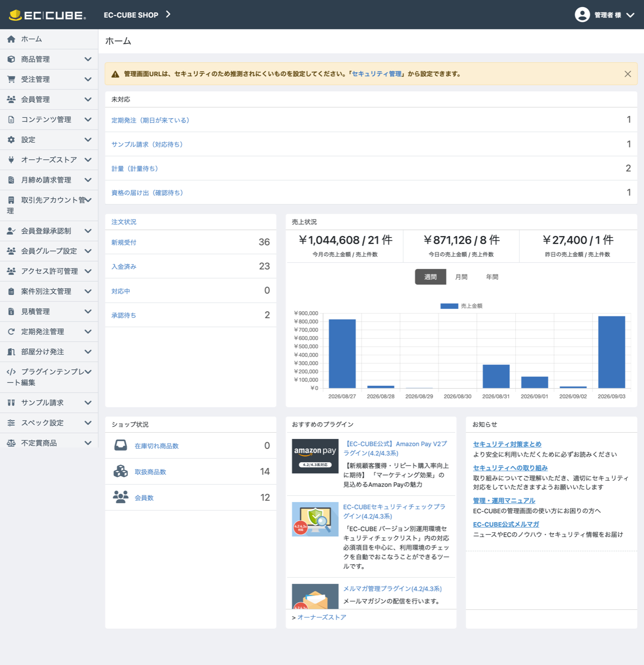Image resolution: width=644 pixels, height=665 pixels.
Task: Open the 会員数 link
Action: point(144,498)
